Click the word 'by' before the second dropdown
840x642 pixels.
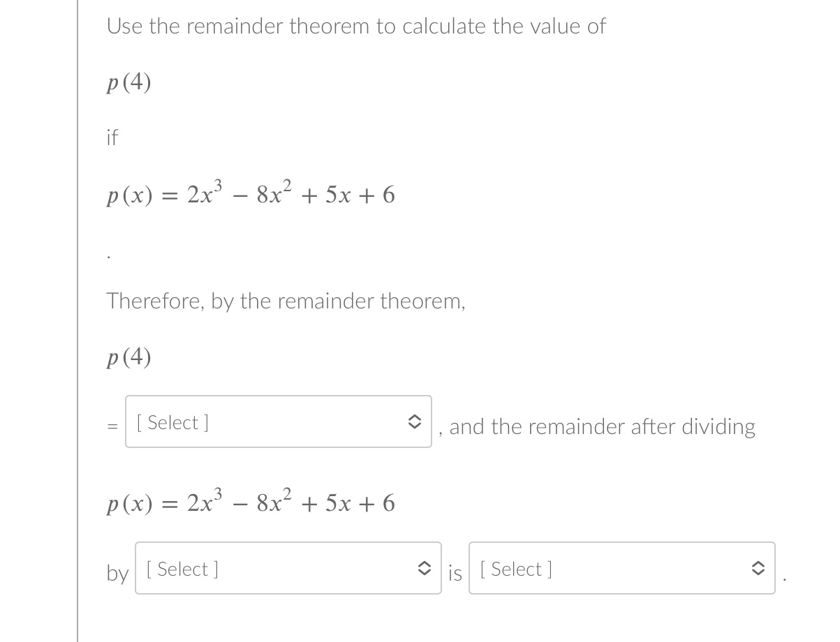point(116,574)
